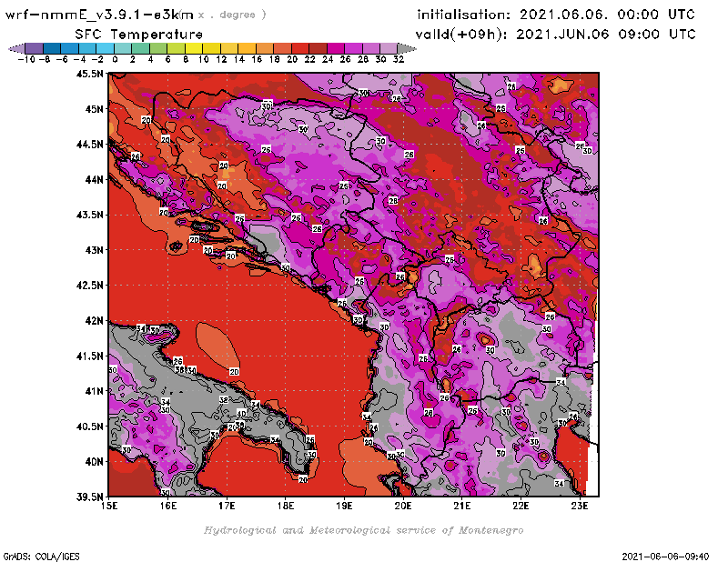This screenshot has height=562, width=728.
Task: Select the blue swatch between -6 and -4
Action: pos(70,48)
